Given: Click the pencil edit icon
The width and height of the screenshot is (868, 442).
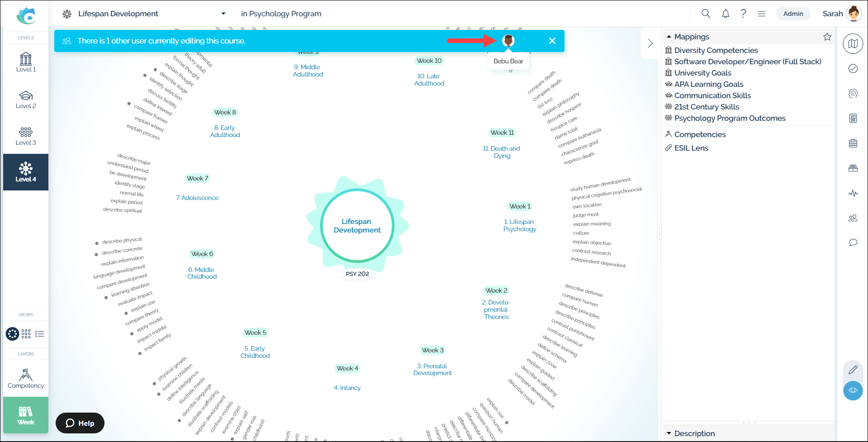Looking at the screenshot, I should coord(853,370).
